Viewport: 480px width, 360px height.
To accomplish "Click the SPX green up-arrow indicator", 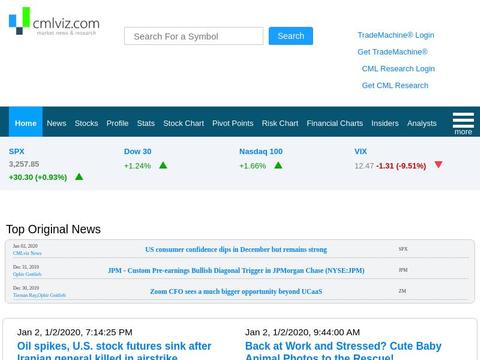I will 79,176.
